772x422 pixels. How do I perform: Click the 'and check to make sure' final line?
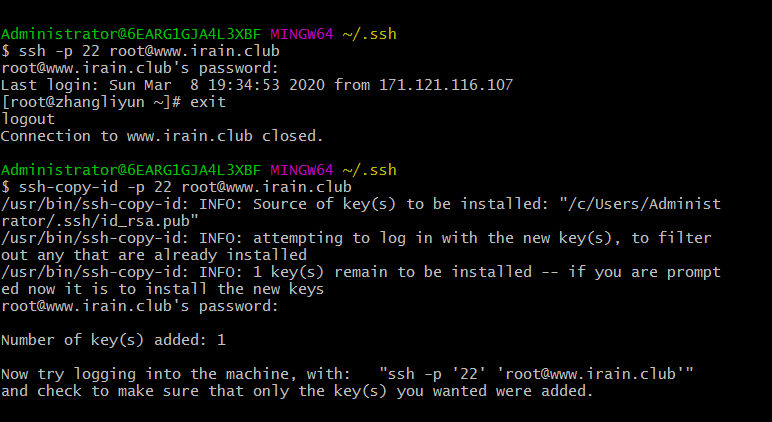coord(297,391)
